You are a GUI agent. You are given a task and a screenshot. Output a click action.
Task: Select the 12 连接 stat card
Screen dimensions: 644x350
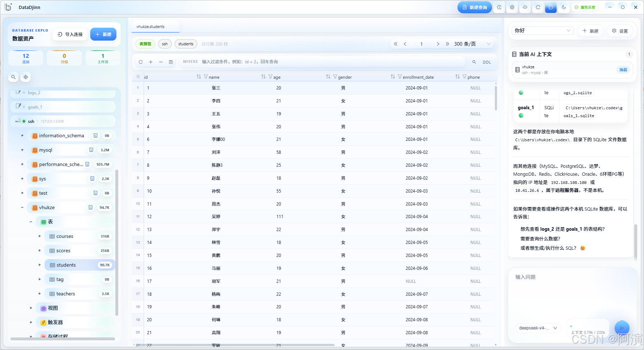click(26, 58)
